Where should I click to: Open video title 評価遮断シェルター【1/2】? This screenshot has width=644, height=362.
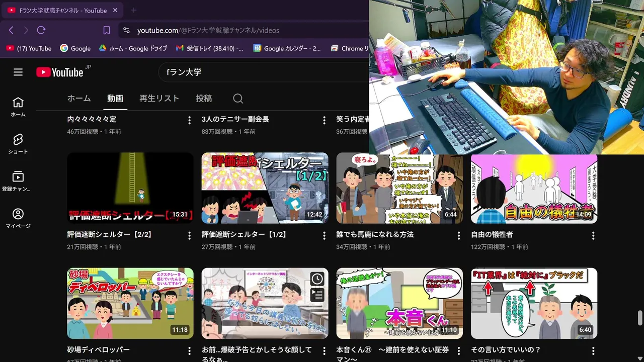(244, 234)
